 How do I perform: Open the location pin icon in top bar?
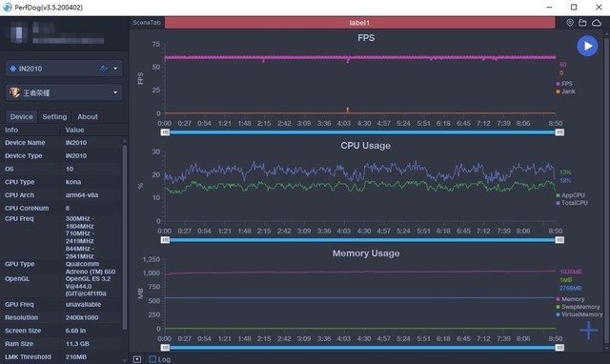pyautogui.click(x=570, y=23)
